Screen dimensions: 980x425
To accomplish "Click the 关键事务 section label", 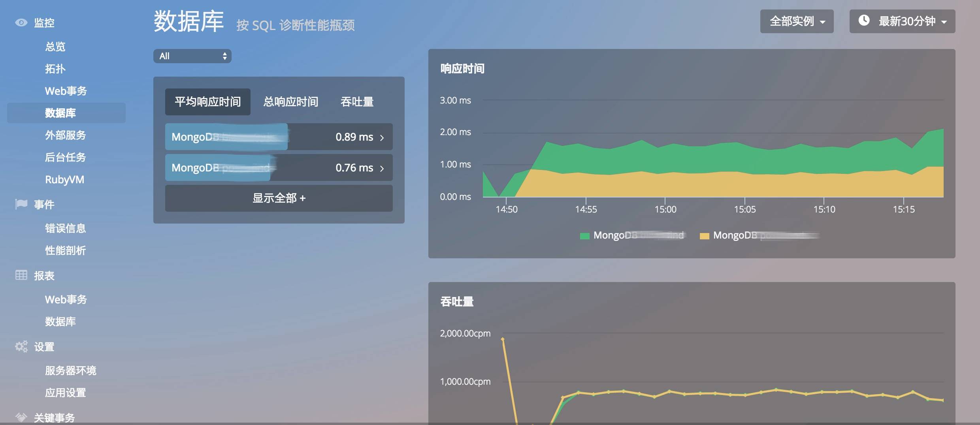I will tap(55, 417).
